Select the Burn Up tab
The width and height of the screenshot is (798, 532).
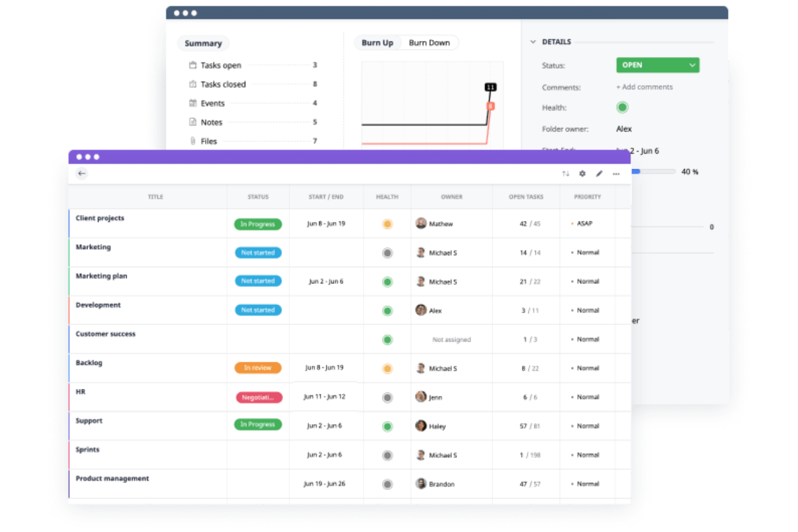377,42
